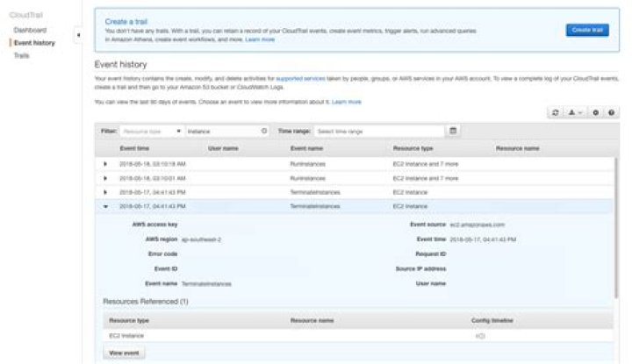Expand the RunInstances event at 02:10:18 AM

point(105,164)
